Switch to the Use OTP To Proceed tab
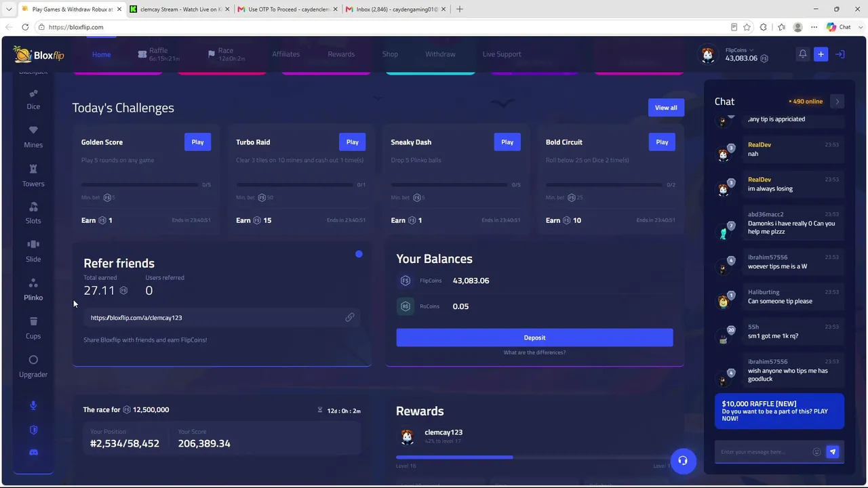Viewport: 868px width, 488px height. (286, 9)
